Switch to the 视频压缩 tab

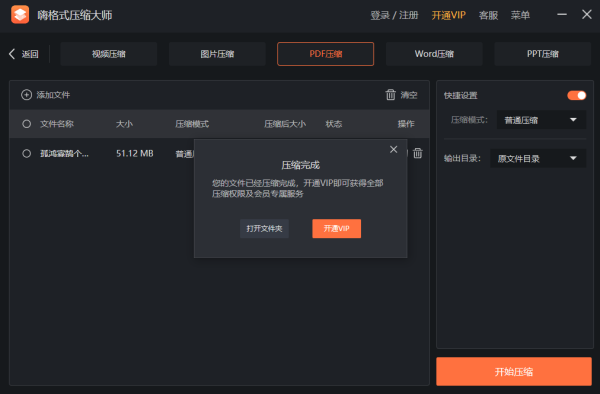109,54
